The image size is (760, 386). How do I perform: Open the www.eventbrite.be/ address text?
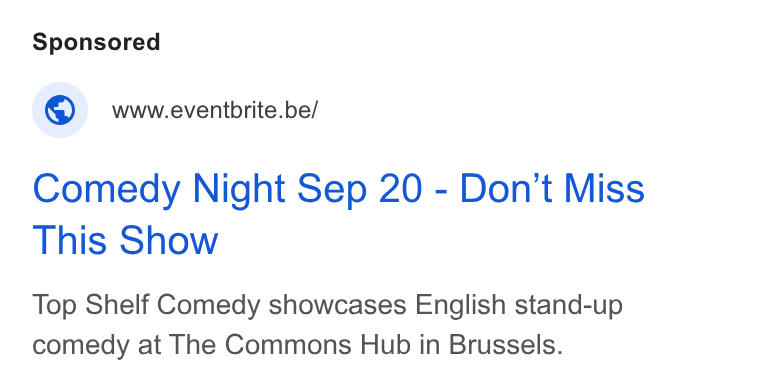click(215, 111)
